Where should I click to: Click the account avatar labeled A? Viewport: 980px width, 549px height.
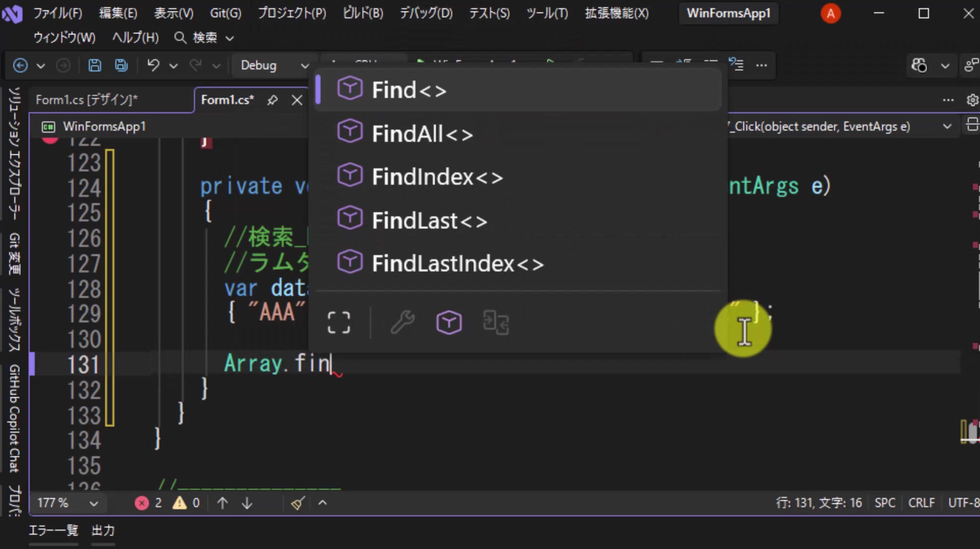coord(830,14)
